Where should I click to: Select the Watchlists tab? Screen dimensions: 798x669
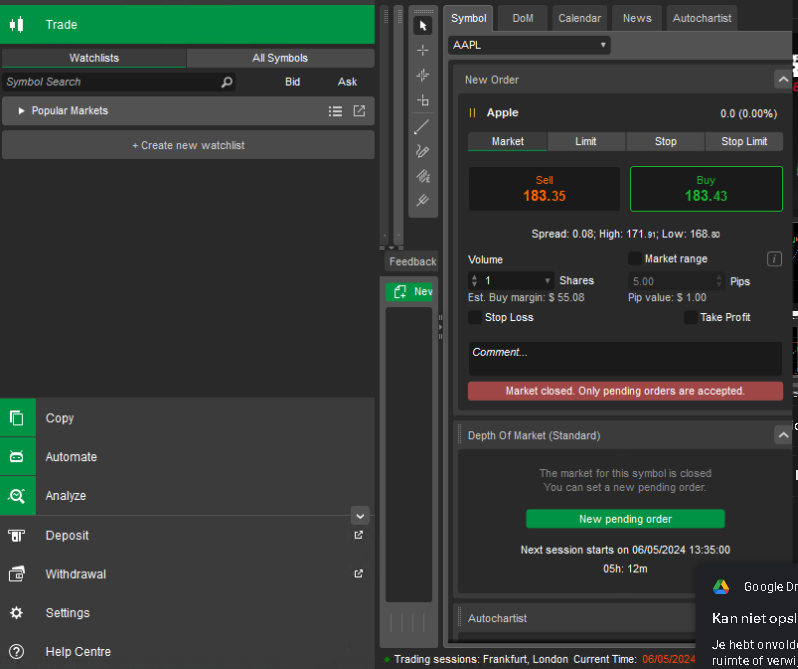pyautogui.click(x=94, y=58)
